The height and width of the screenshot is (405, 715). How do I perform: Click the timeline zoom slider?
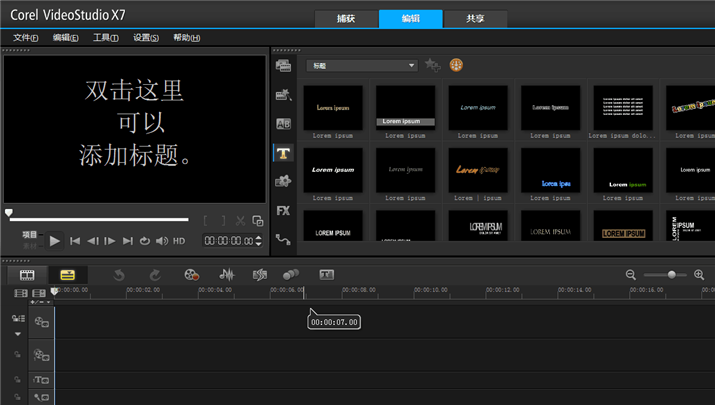coord(671,275)
